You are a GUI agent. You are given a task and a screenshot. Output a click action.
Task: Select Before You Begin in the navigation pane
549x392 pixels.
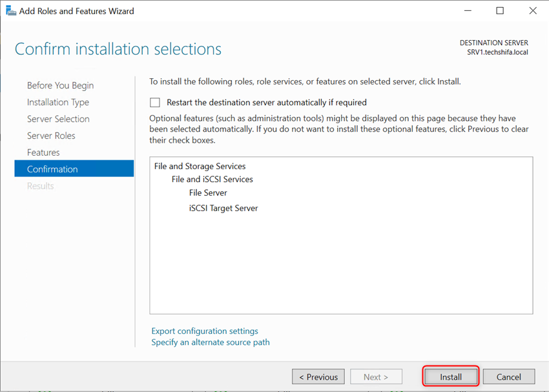click(x=60, y=85)
